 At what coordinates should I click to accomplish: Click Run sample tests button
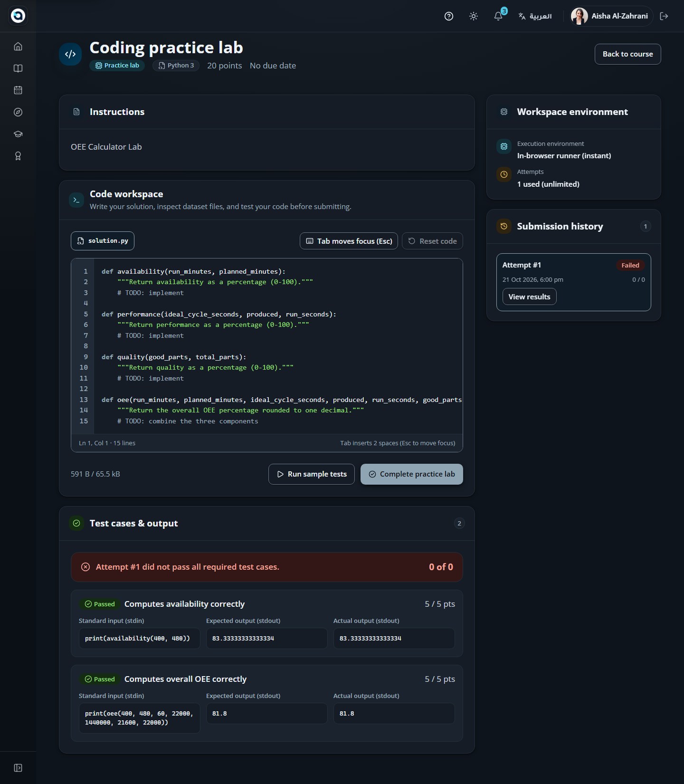click(x=312, y=474)
